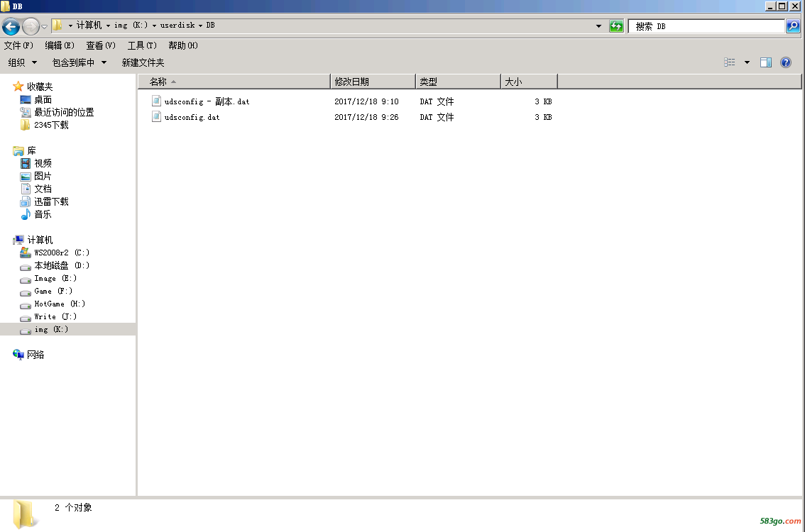Open the address bar history dropdown
The image size is (805, 532).
[599, 26]
